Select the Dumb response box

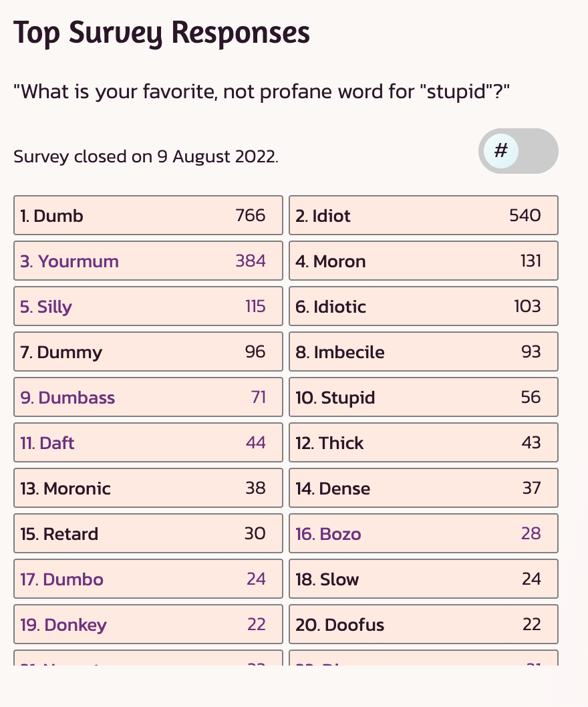(148, 215)
